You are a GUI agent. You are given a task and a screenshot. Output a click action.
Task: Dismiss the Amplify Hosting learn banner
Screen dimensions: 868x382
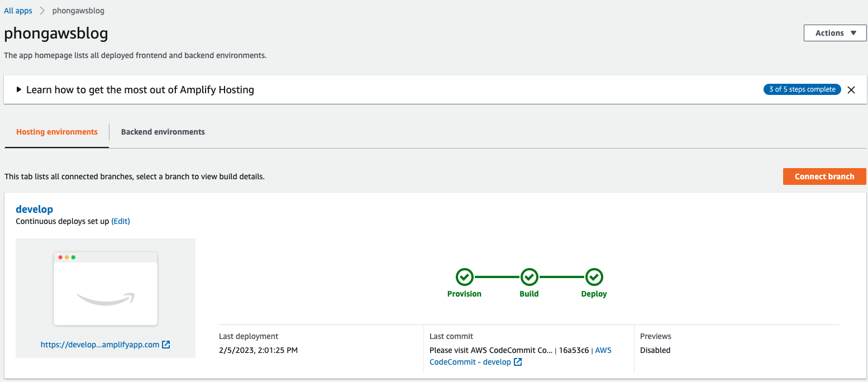pyautogui.click(x=851, y=90)
